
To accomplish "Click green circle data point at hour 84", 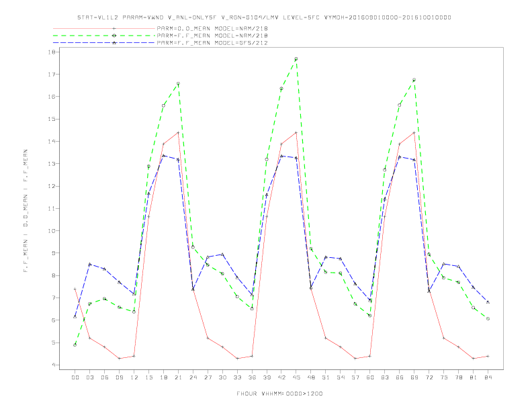I will [x=488, y=319].
